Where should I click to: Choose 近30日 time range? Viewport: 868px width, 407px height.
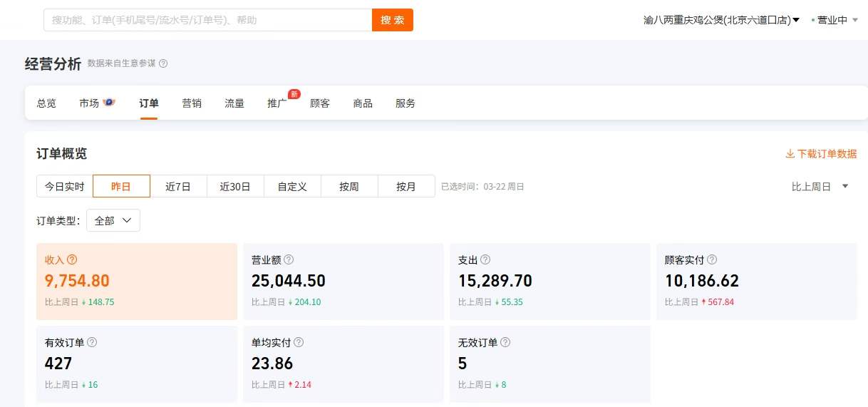point(235,186)
